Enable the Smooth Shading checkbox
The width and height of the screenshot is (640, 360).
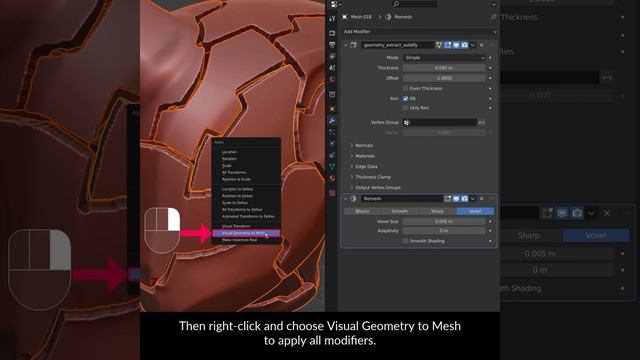tap(406, 241)
